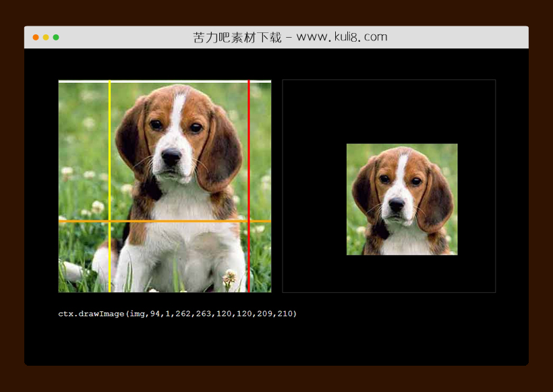Click the ctx.drawImage code text
The image size is (553, 392).
177,314
